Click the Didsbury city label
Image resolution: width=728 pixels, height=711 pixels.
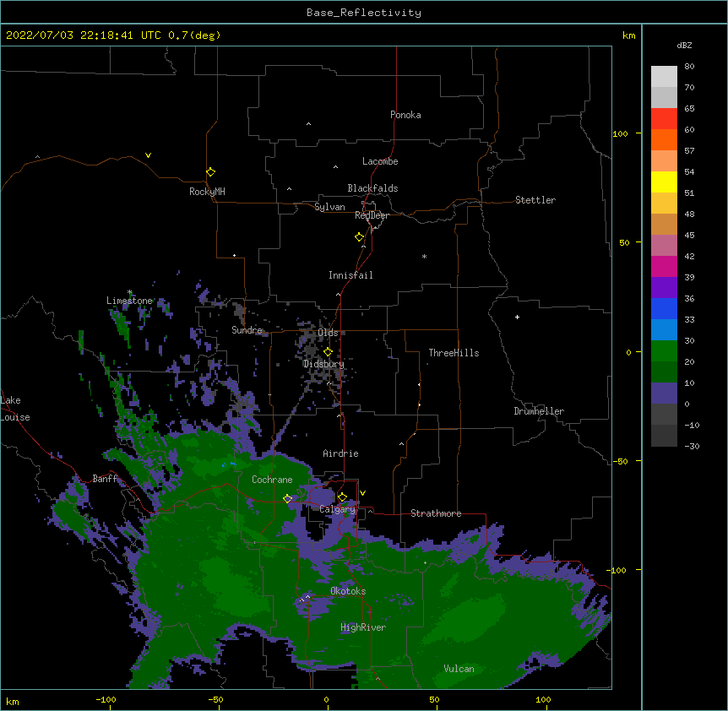[323, 364]
